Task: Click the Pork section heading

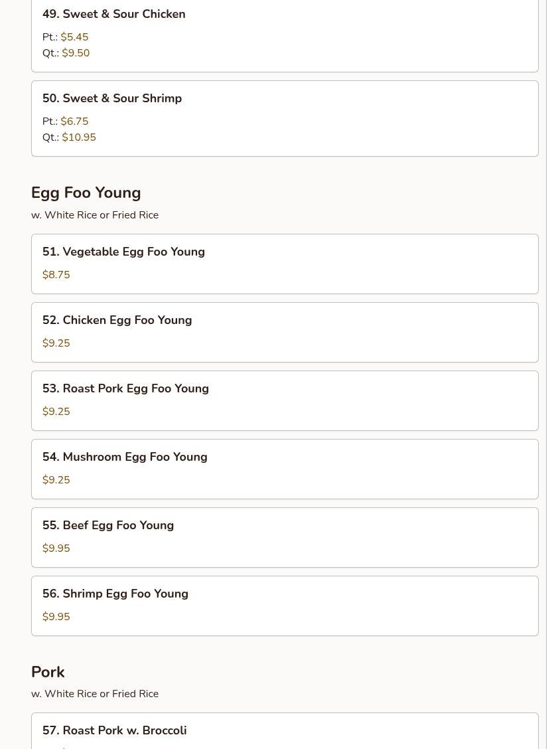Action: 48,672
